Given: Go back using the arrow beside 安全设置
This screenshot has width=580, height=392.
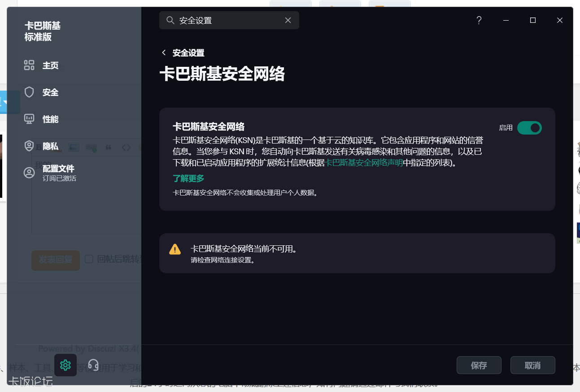Looking at the screenshot, I should click(164, 53).
